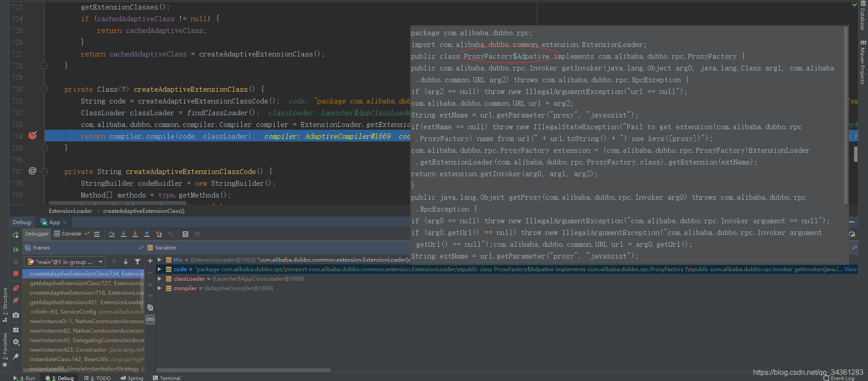868x381 pixels.
Task: Step out of current method
Action: coord(147,234)
